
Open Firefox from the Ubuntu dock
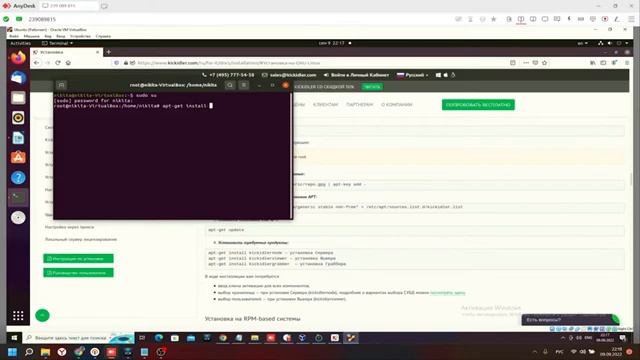coord(18,58)
